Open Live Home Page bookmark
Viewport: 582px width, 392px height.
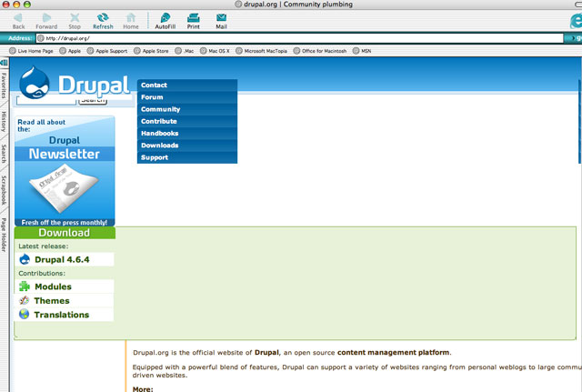[31, 51]
